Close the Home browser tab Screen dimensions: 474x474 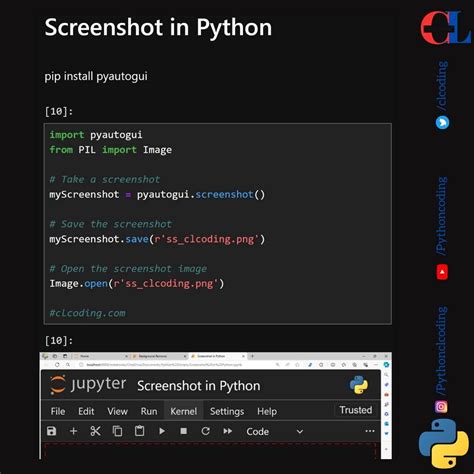[x=126, y=356]
